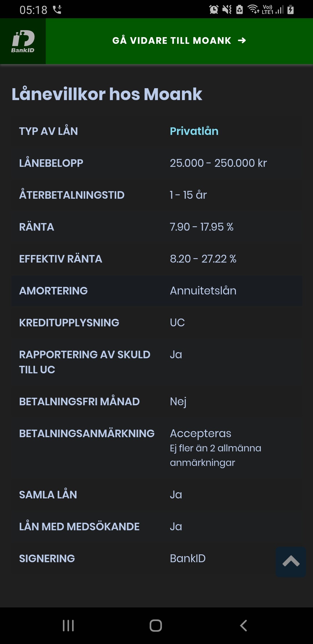Tap the scroll-to-top chevron button

[291, 562]
